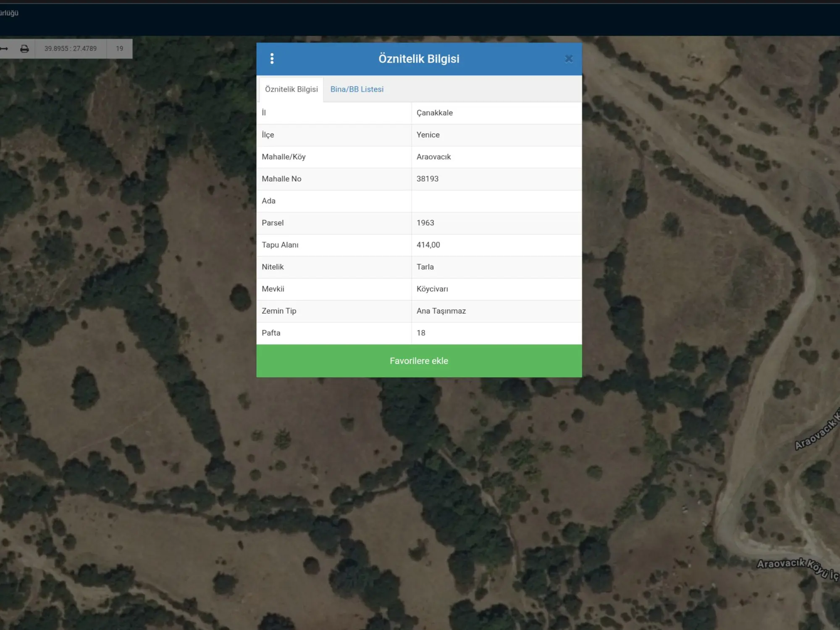840x630 pixels.
Task: Select the measure distance arrow tool
Action: click(4, 49)
